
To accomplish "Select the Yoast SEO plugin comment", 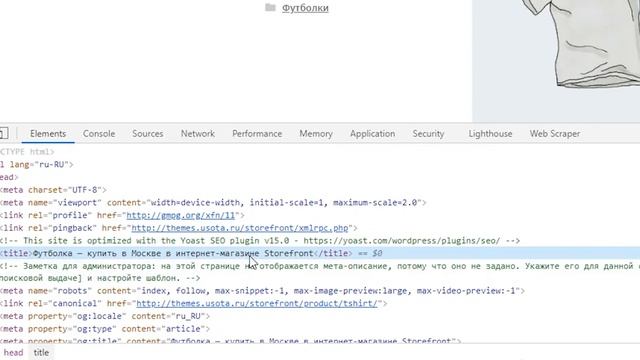I will pyautogui.click(x=260, y=240).
